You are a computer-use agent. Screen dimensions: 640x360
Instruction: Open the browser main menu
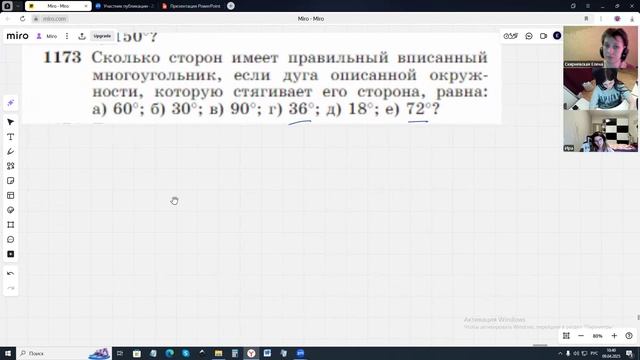click(588, 6)
